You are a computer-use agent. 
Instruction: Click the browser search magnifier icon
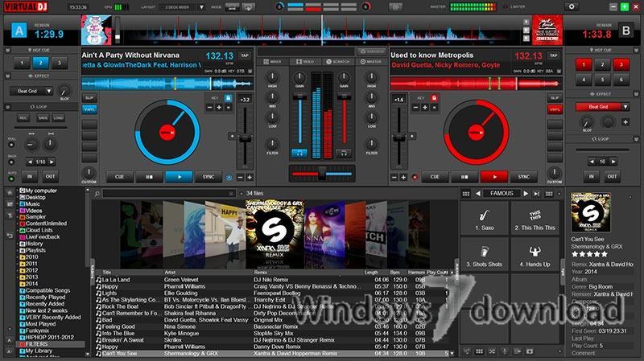[x=97, y=193]
